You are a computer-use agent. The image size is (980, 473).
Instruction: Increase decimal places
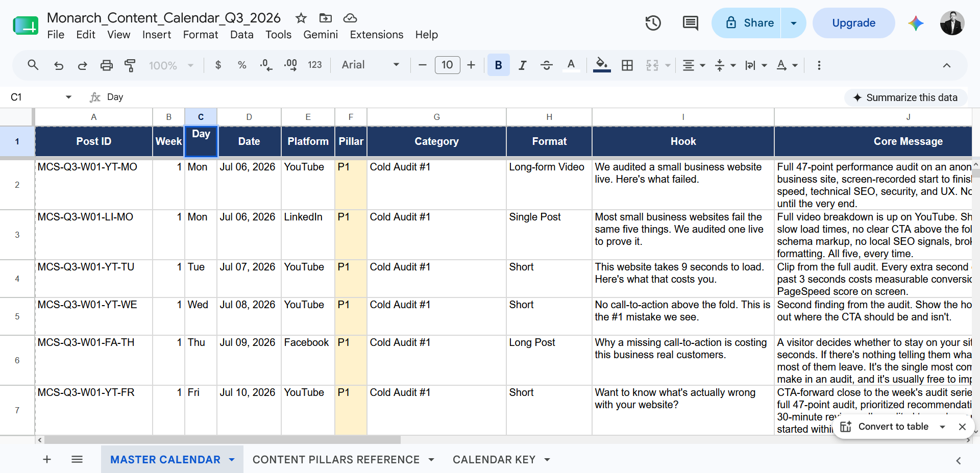click(x=290, y=65)
